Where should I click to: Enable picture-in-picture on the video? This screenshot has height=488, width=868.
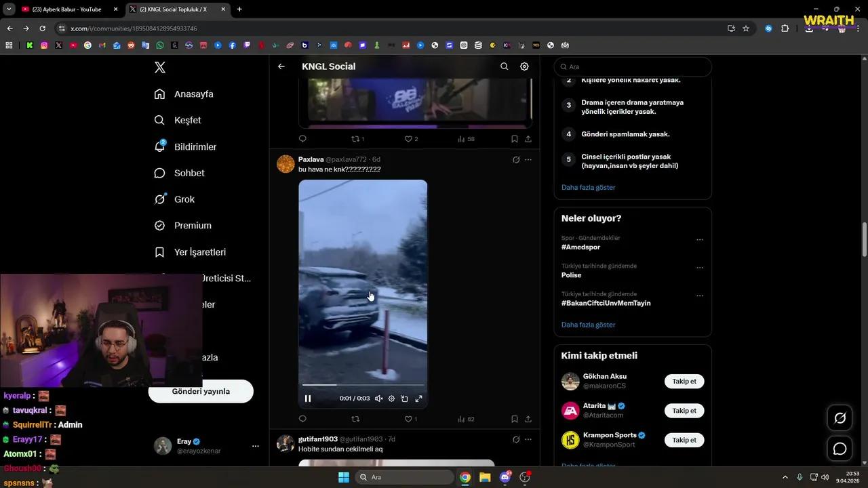click(405, 399)
